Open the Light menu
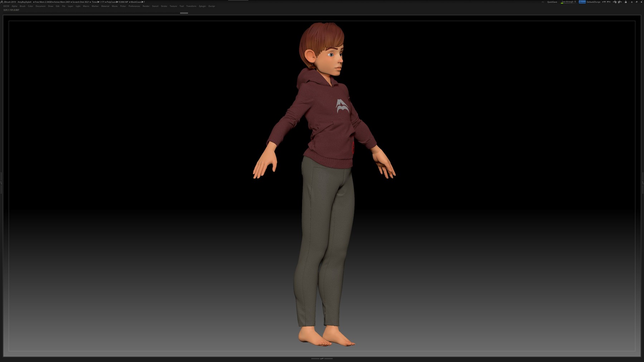The width and height of the screenshot is (644, 362). 78,6
